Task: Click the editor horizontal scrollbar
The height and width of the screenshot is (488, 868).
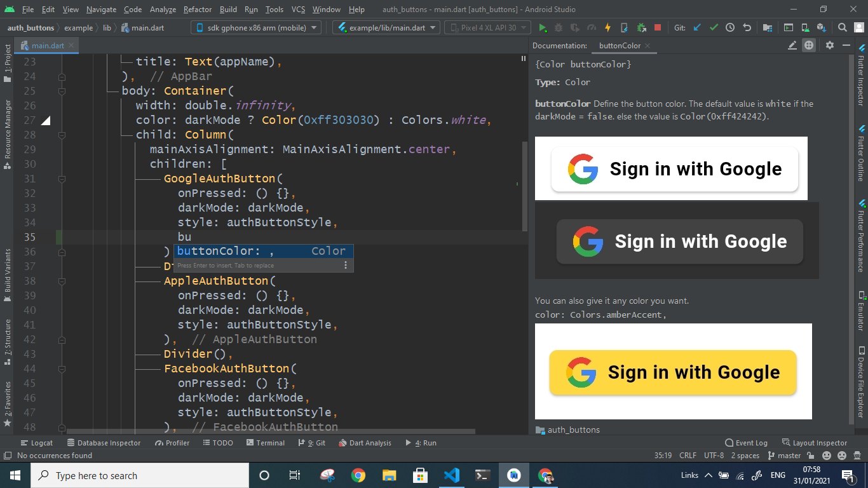Action: coord(271,431)
